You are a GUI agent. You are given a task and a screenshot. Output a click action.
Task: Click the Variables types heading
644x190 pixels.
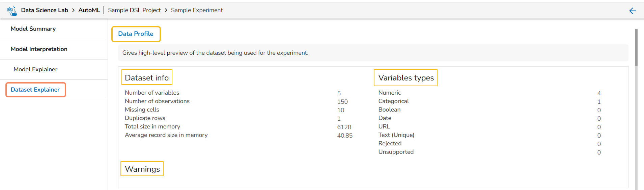[x=406, y=78]
